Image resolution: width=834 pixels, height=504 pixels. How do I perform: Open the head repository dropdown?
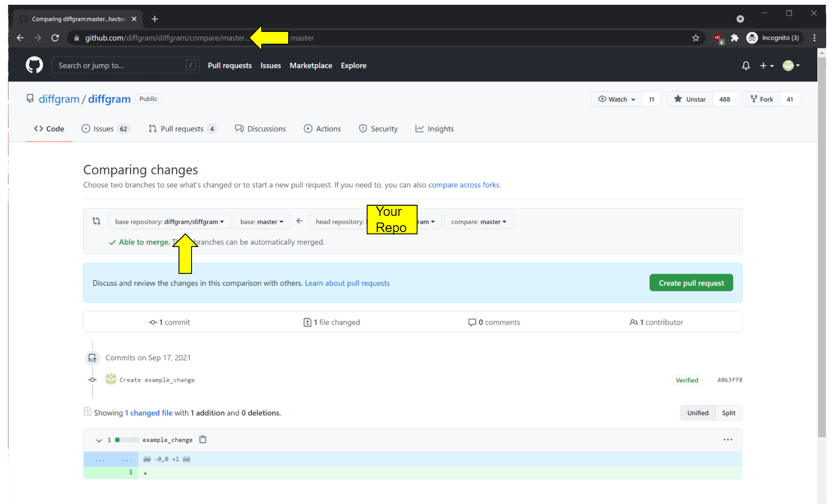tap(375, 222)
